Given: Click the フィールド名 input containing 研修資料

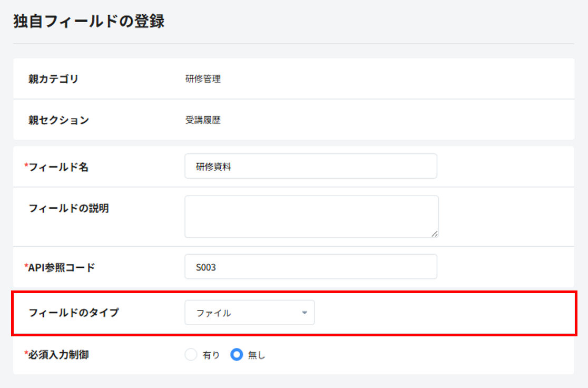Looking at the screenshot, I should coord(310,167).
